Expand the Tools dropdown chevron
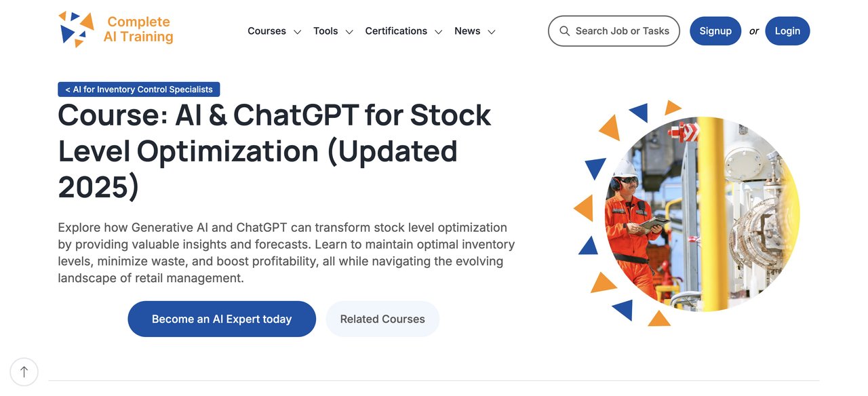Viewport: 868px width, 396px height. click(x=349, y=32)
